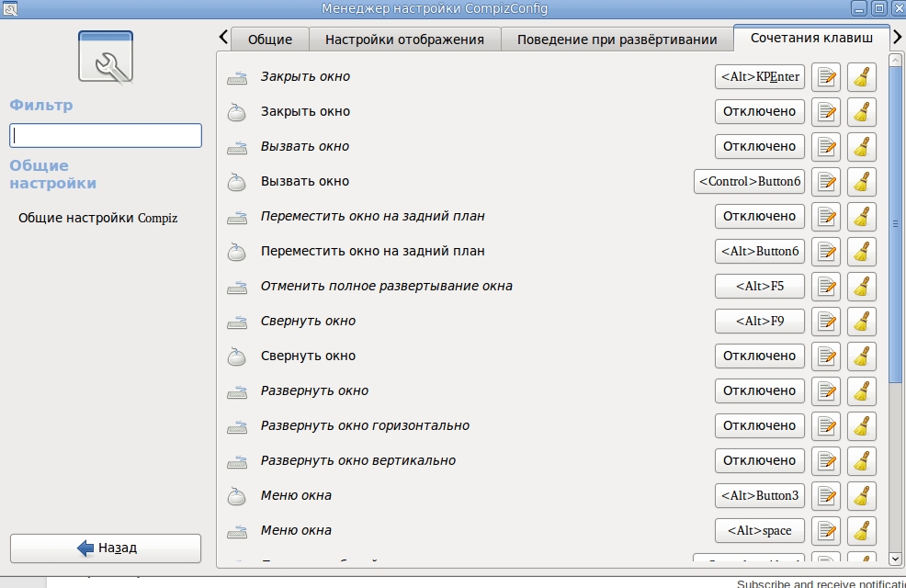Click edit icon for Закрыть окно keyboard shortcut

[827, 77]
